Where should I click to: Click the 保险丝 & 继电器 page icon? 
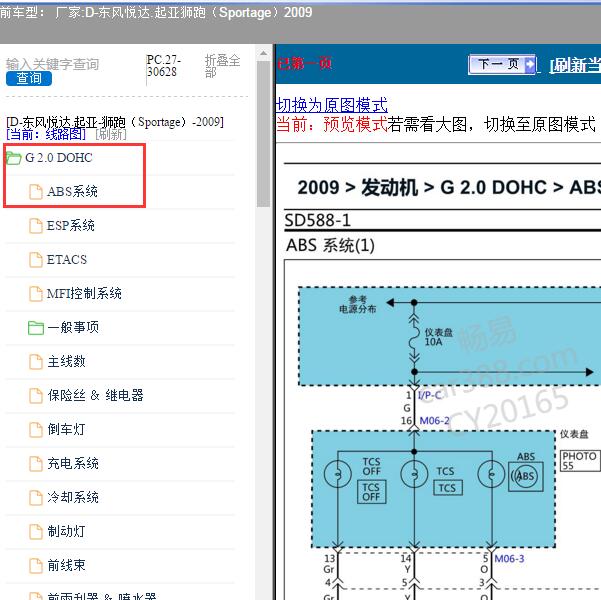point(36,396)
